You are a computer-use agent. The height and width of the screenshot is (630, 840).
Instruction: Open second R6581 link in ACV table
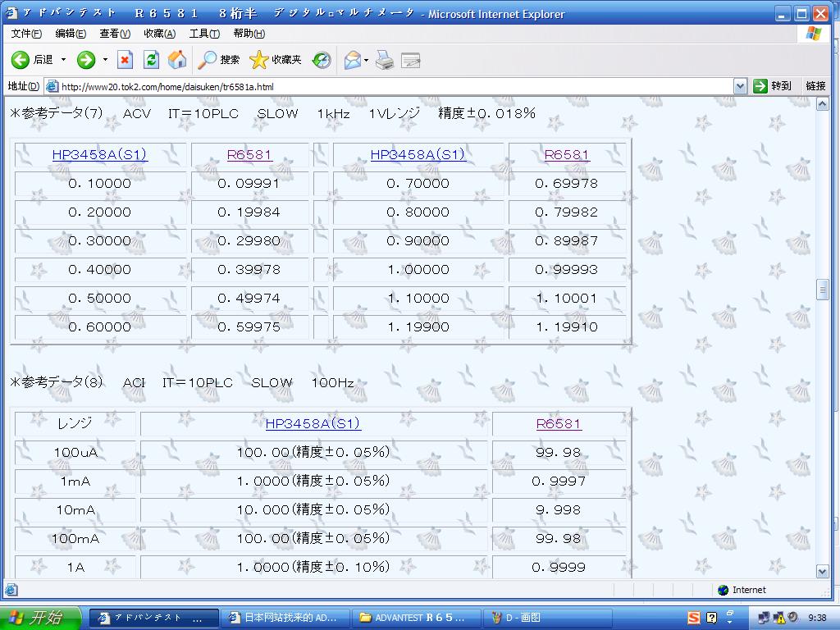(567, 155)
